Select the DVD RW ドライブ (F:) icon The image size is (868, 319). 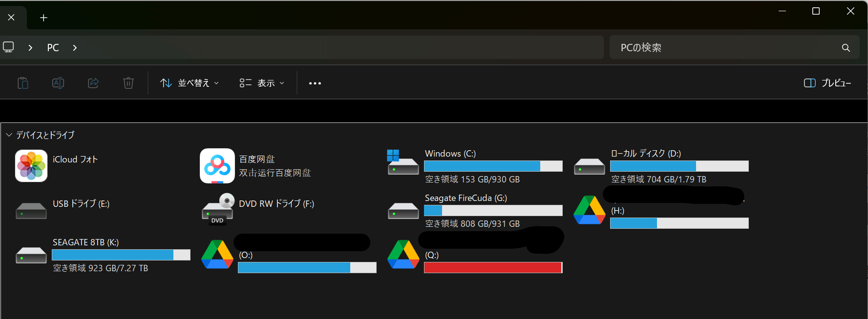coord(218,209)
